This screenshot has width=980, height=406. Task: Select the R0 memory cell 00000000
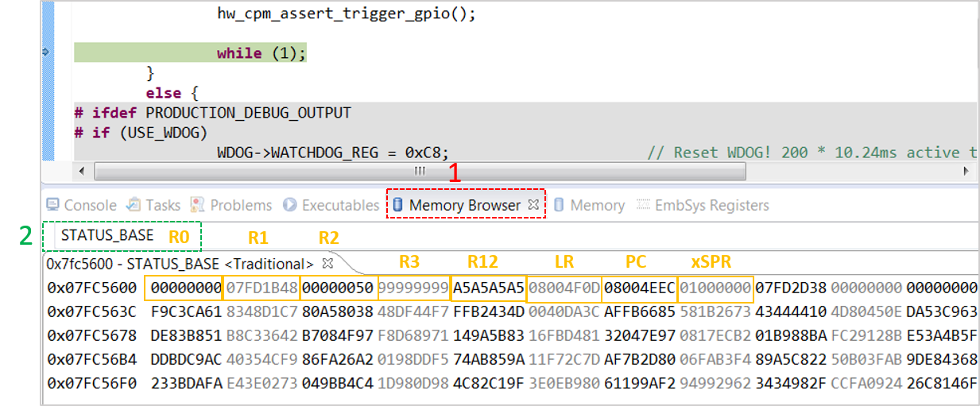click(x=184, y=287)
